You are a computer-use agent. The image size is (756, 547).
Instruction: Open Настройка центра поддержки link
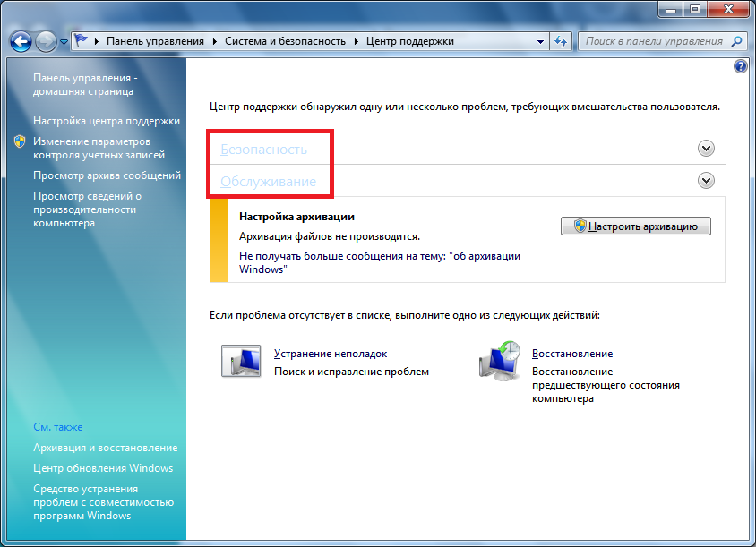107,121
